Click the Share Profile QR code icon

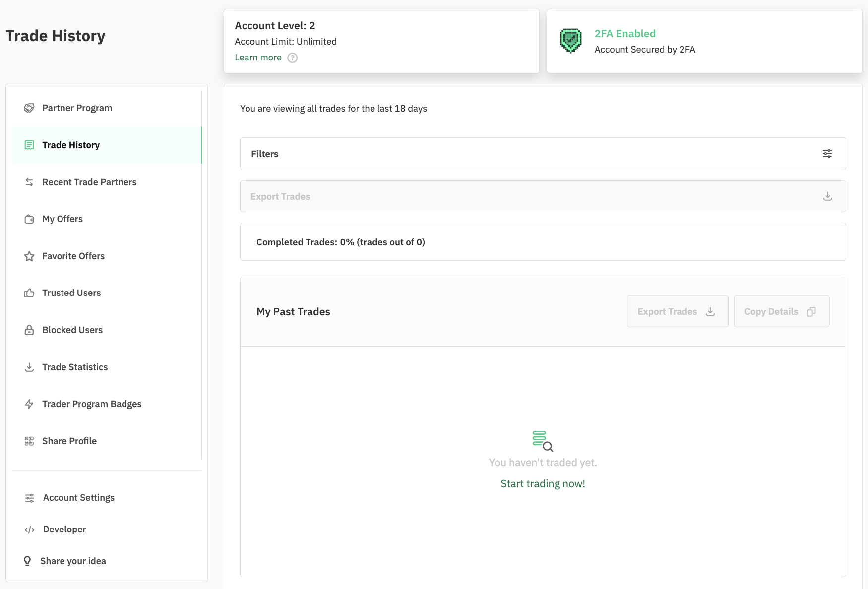pyautogui.click(x=29, y=441)
